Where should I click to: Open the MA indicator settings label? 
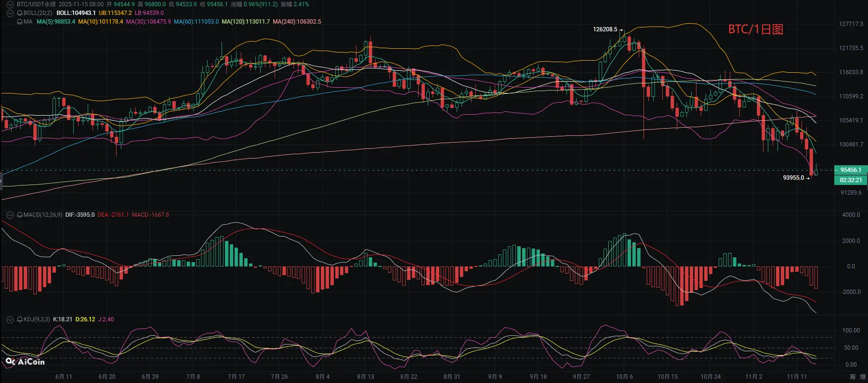(28, 22)
